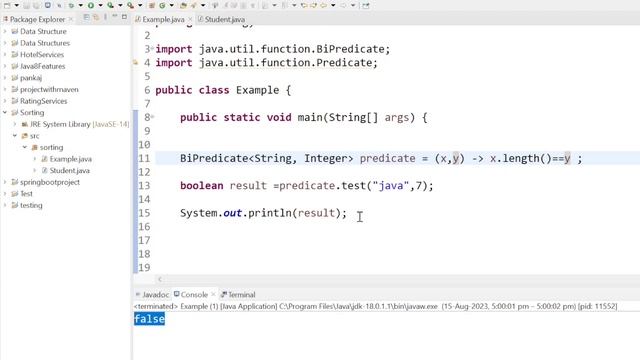Click the import Predicate statement on line 4
Image resolution: width=640 pixels, height=360 pixels.
(267, 63)
